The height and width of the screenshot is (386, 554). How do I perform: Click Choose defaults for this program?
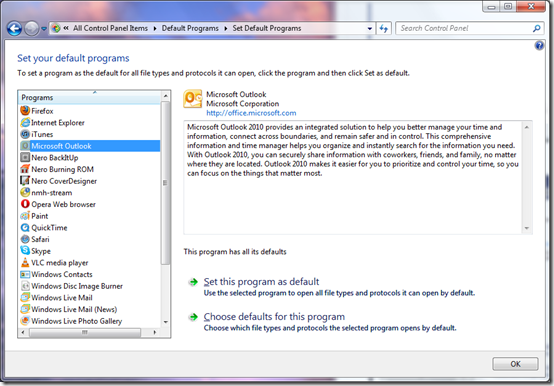click(274, 316)
